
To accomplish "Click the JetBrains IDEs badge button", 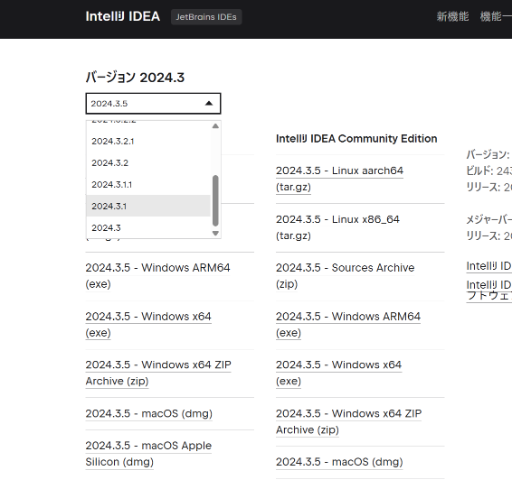I will click(x=206, y=17).
